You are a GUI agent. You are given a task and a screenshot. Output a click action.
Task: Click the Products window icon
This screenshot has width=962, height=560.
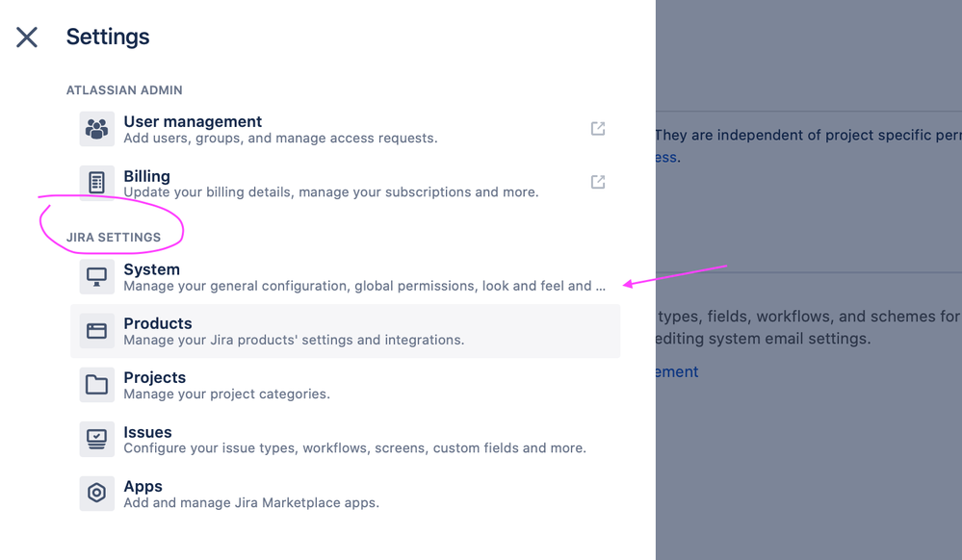(x=97, y=331)
